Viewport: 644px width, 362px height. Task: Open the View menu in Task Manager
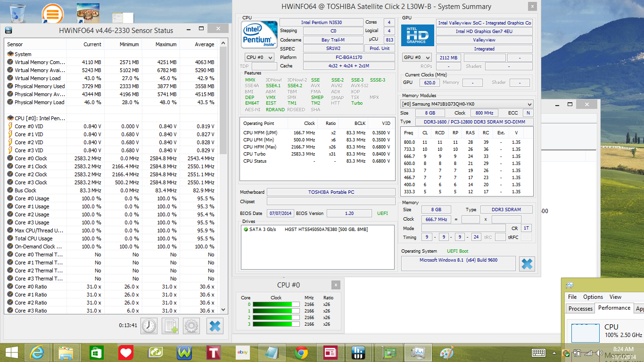(x=615, y=297)
